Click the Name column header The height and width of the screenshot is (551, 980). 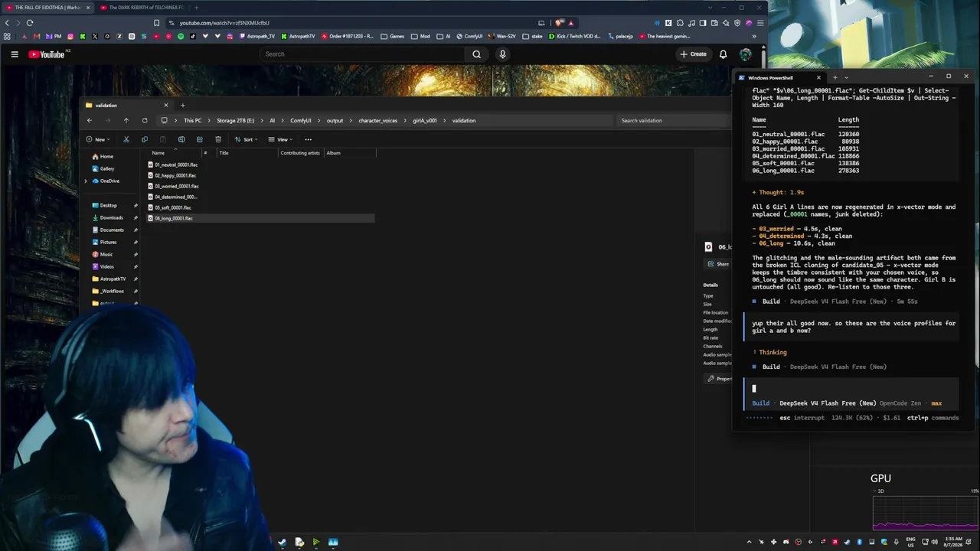[158, 153]
